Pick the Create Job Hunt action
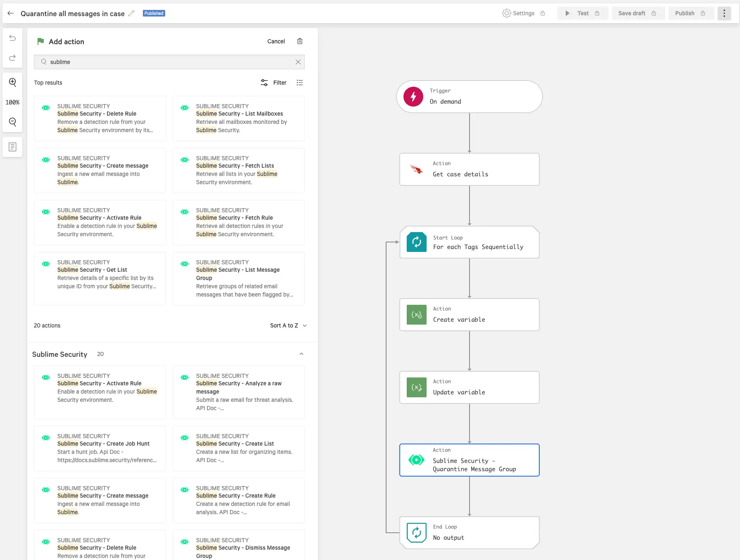 coord(100,448)
